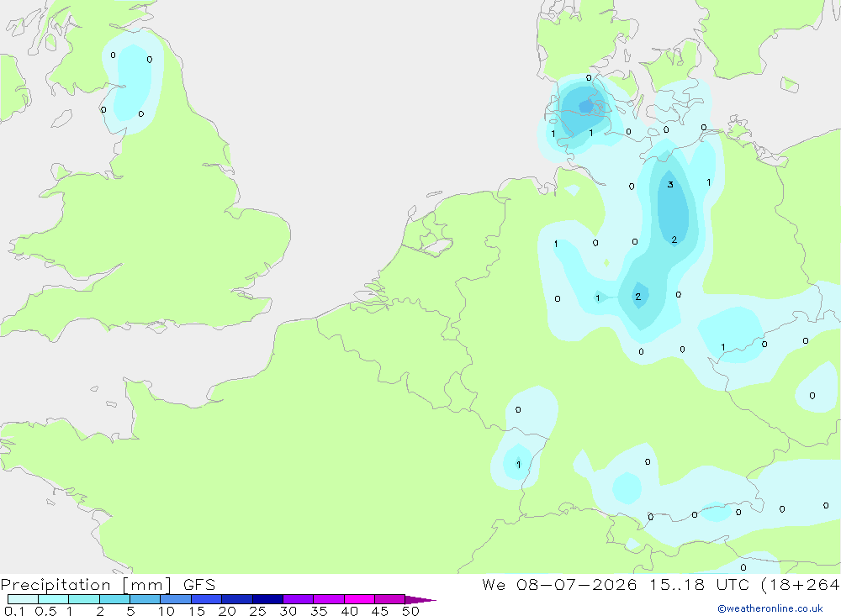Click the 'GFS' model label
The width and height of the screenshot is (841, 616).
coord(199,584)
